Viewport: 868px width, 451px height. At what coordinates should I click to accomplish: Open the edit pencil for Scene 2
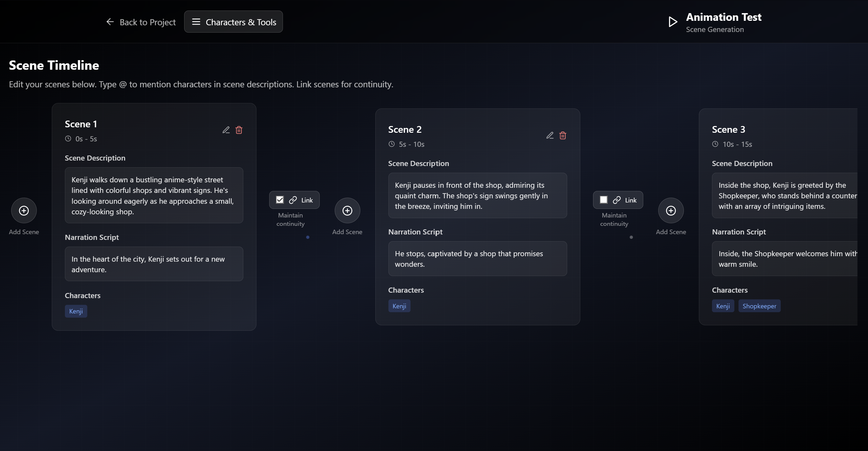(550, 135)
